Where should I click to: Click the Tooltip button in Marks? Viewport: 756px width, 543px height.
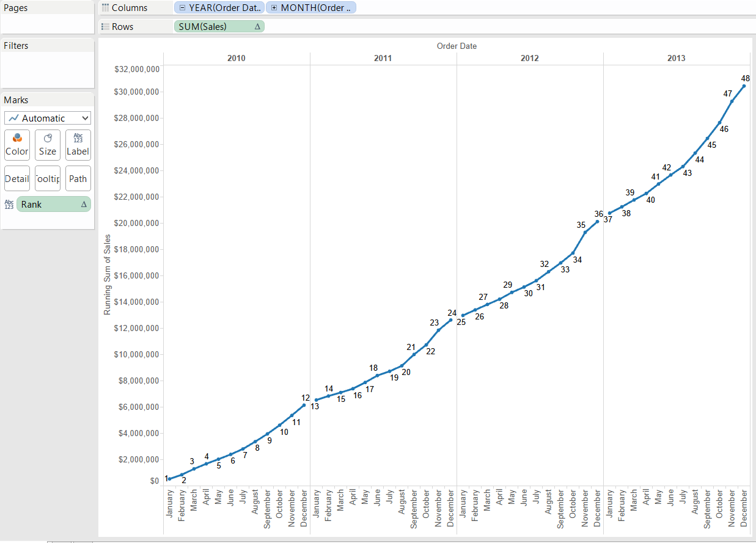(47, 179)
